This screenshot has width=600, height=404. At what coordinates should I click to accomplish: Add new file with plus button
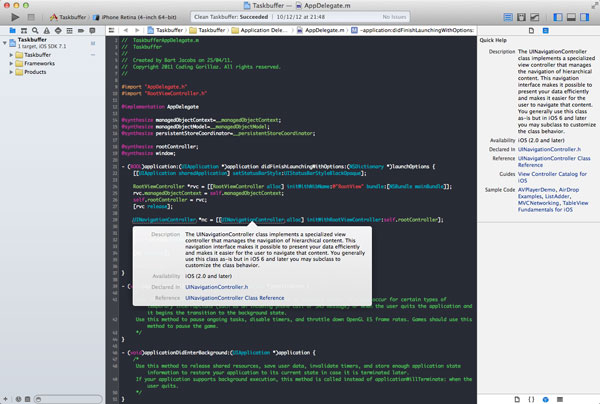(x=5, y=399)
